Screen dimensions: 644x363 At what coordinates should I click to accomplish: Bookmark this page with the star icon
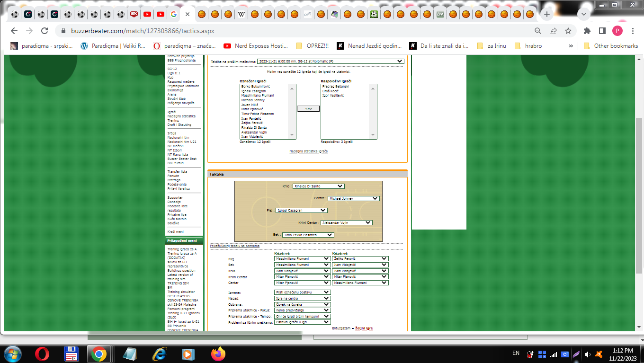[568, 31]
